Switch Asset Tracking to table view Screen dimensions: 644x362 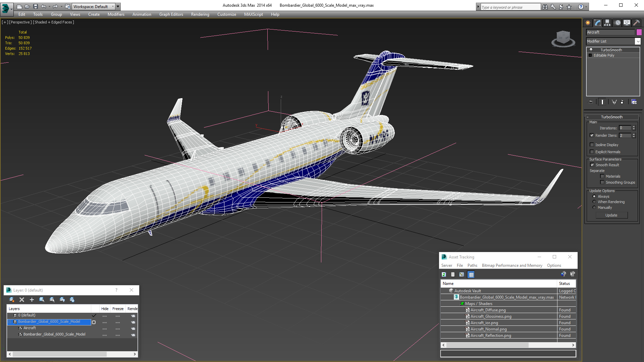[x=471, y=275]
